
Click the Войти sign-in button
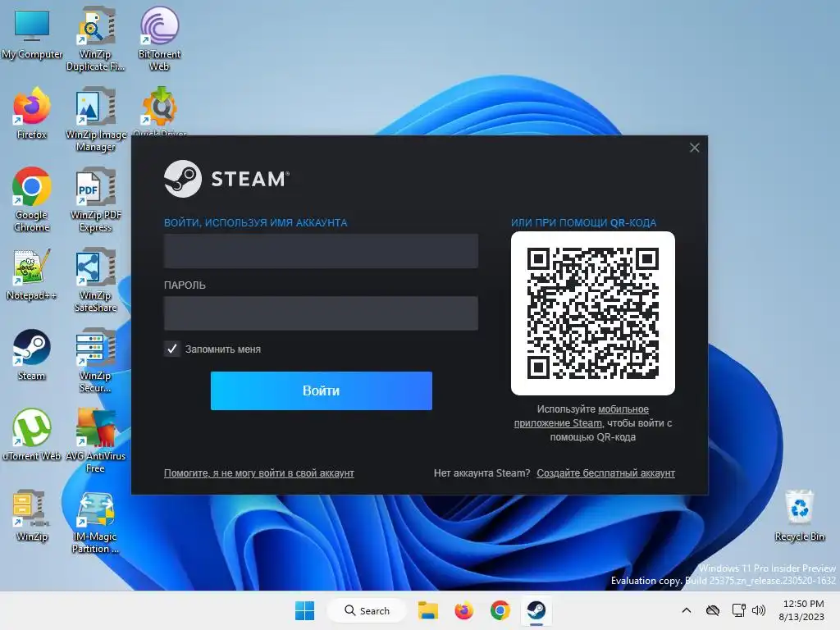(x=322, y=390)
